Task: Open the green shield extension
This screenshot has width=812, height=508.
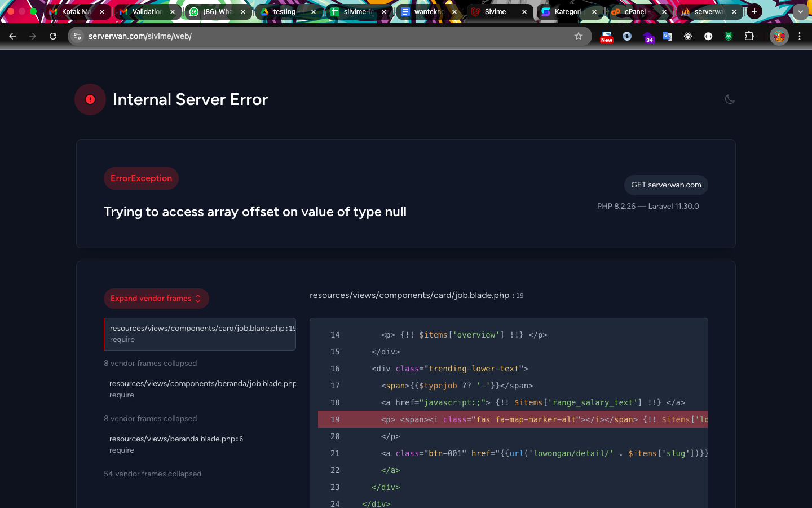Action: click(x=729, y=36)
